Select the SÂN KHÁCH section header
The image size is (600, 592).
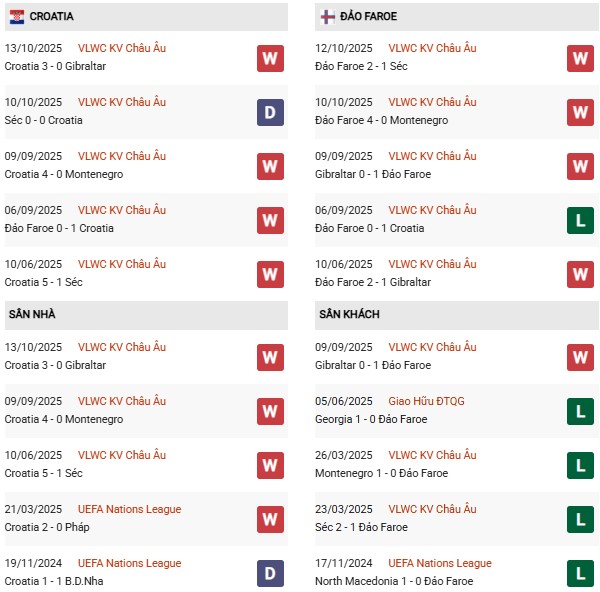[349, 314]
